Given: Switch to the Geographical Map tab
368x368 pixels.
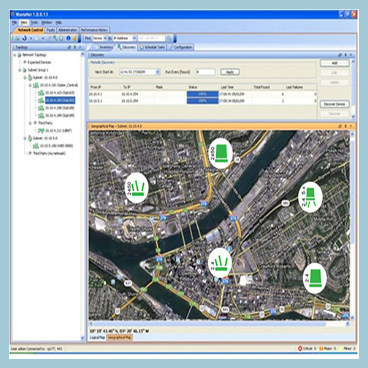Looking at the screenshot, I should point(119,338).
